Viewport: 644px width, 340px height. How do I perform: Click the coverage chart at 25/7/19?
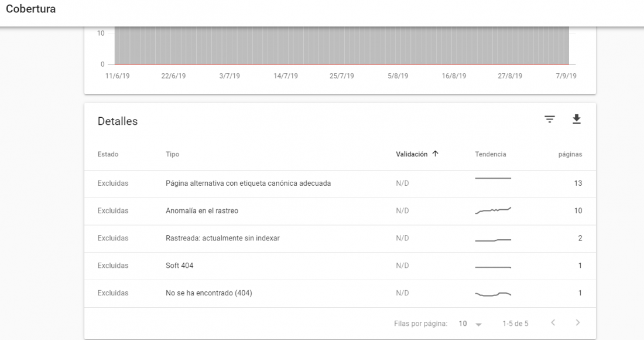pos(342,45)
